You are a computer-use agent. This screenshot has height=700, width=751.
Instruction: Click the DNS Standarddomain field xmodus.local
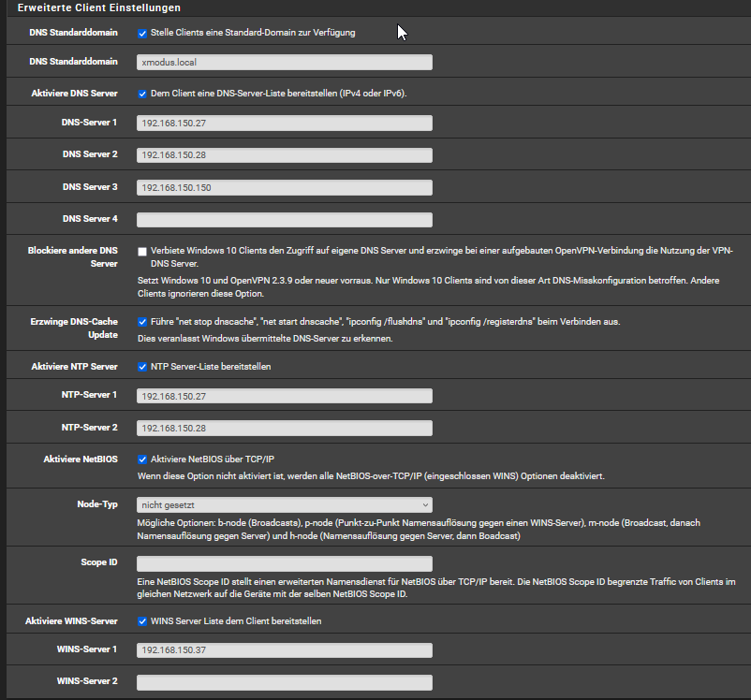(285, 63)
